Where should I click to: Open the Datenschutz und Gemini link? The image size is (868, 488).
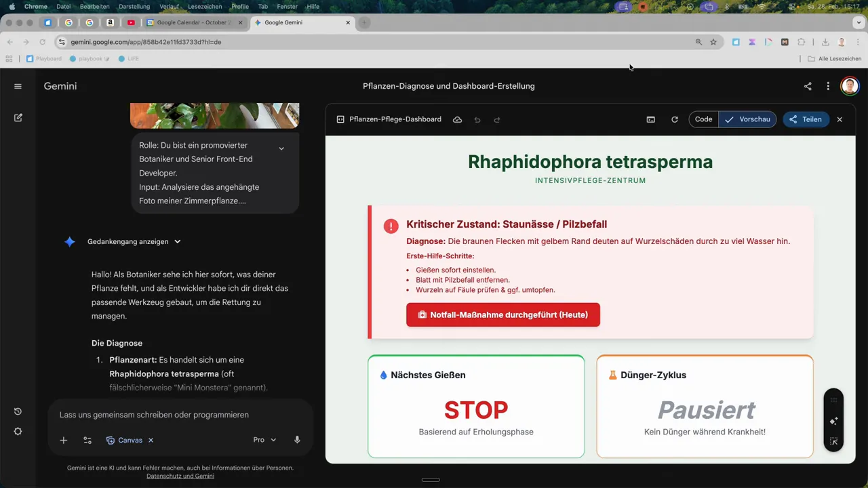[x=180, y=476]
